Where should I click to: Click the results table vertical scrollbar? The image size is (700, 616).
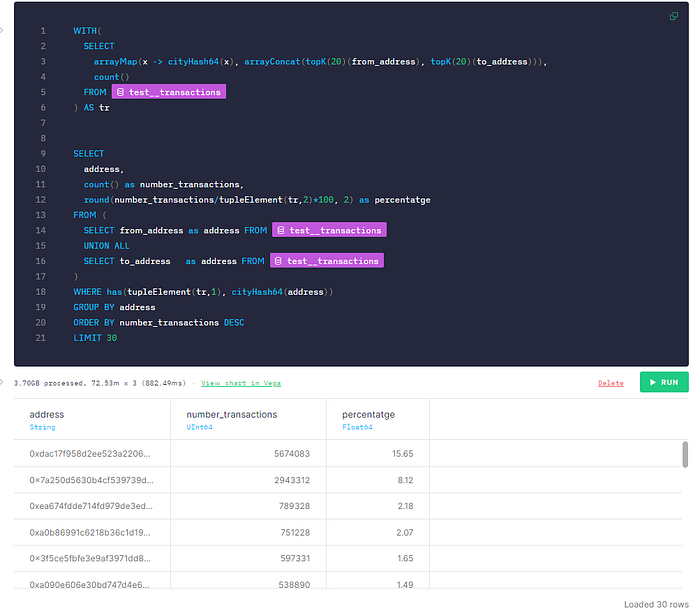coord(685,454)
